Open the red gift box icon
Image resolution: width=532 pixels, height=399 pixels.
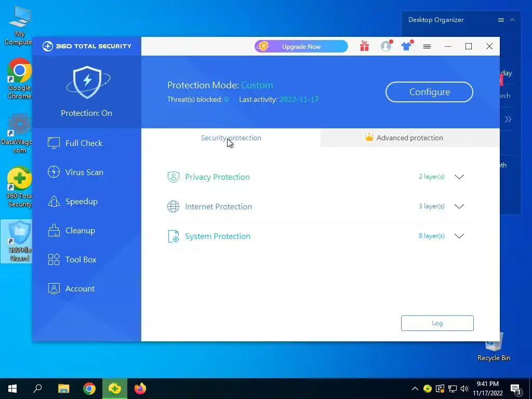click(x=364, y=46)
